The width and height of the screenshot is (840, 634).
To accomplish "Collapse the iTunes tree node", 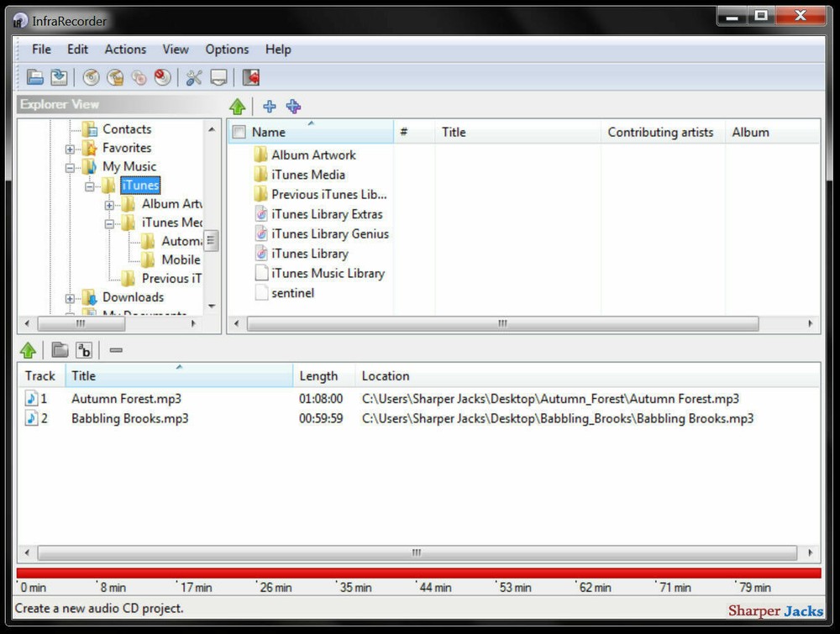I will pos(90,186).
